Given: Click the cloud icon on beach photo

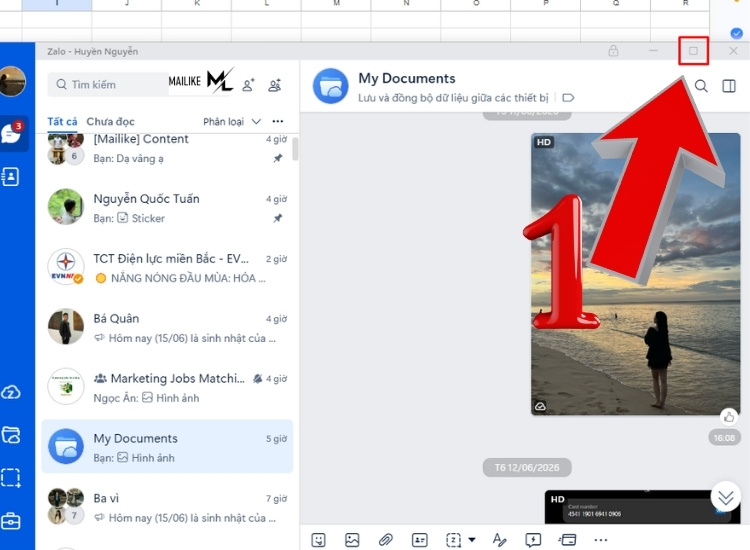Looking at the screenshot, I should click(540, 407).
